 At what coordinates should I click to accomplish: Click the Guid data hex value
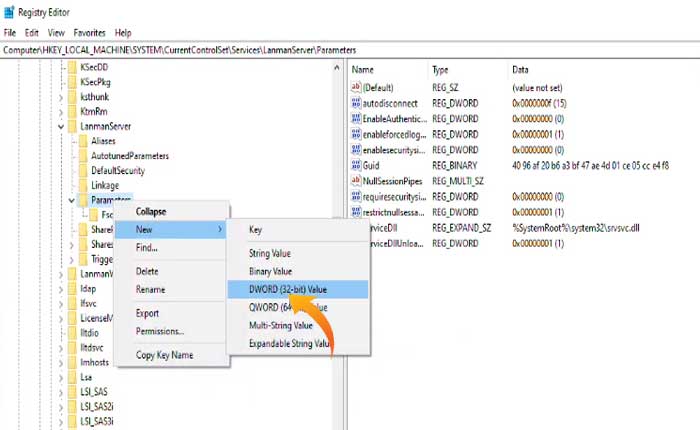point(590,165)
